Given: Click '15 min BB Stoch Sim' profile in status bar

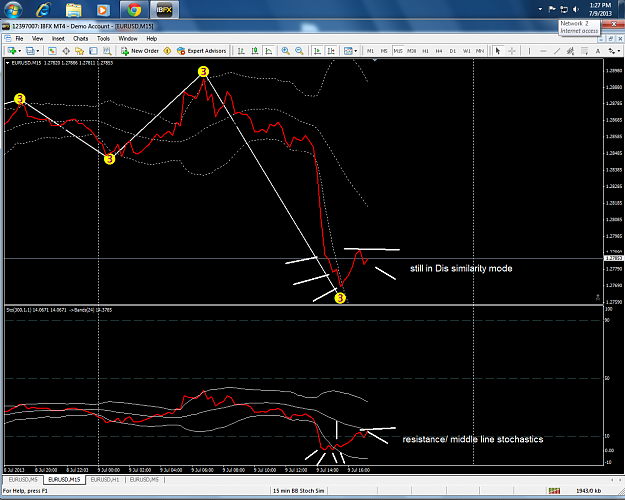Looking at the screenshot, I should [298, 491].
